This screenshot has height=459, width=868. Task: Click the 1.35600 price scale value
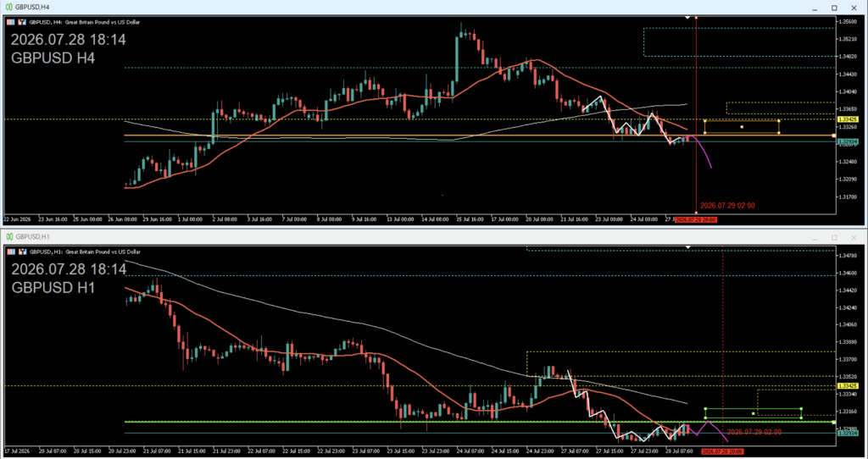click(849, 21)
